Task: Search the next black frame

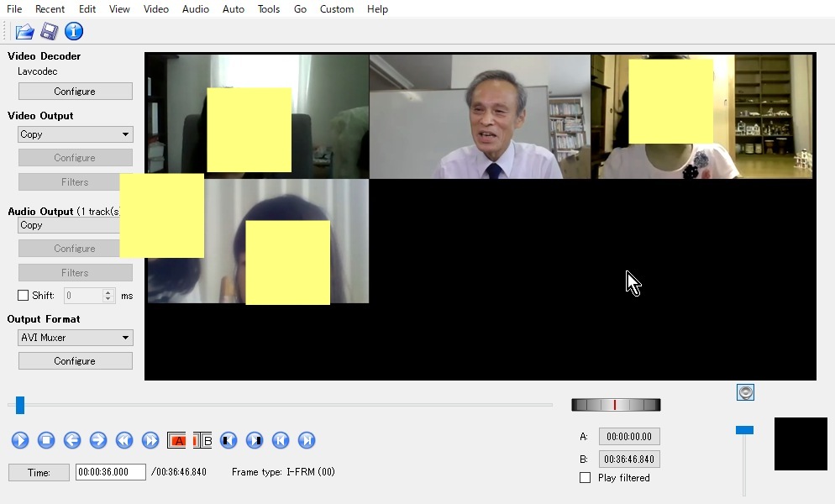Action: point(255,440)
